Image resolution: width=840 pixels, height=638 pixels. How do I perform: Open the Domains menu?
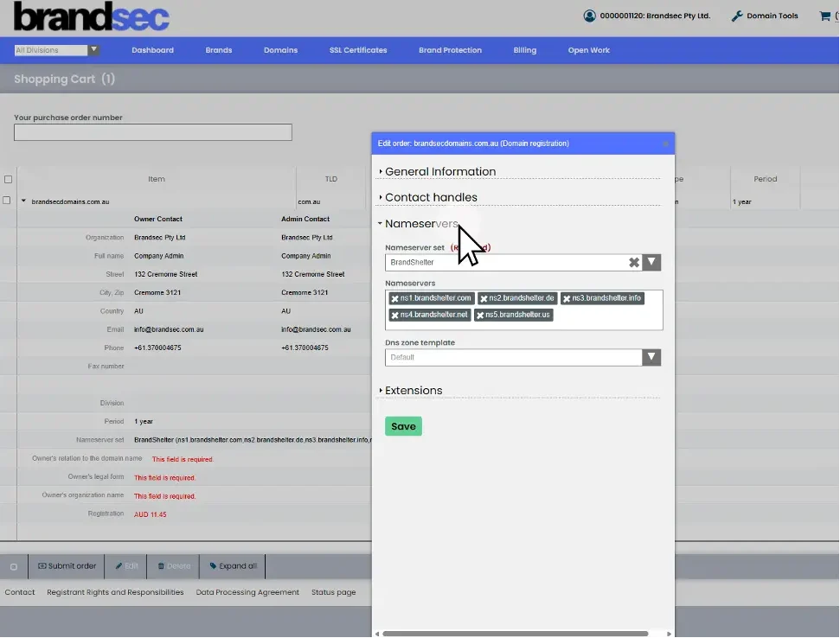click(x=280, y=50)
